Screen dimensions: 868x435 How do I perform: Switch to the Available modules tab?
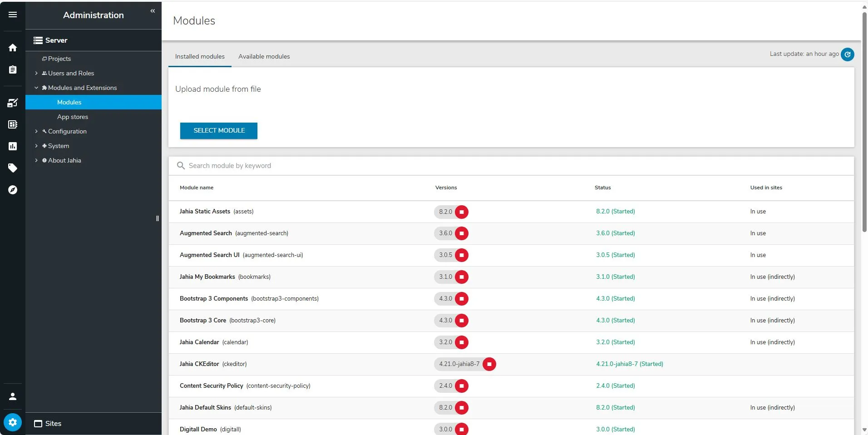(263, 56)
